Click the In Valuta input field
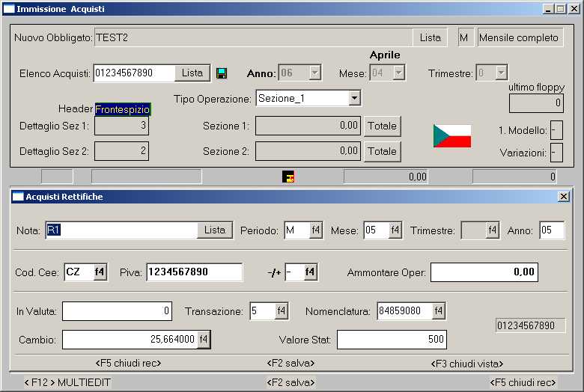This screenshot has height=392, width=584. click(117, 311)
